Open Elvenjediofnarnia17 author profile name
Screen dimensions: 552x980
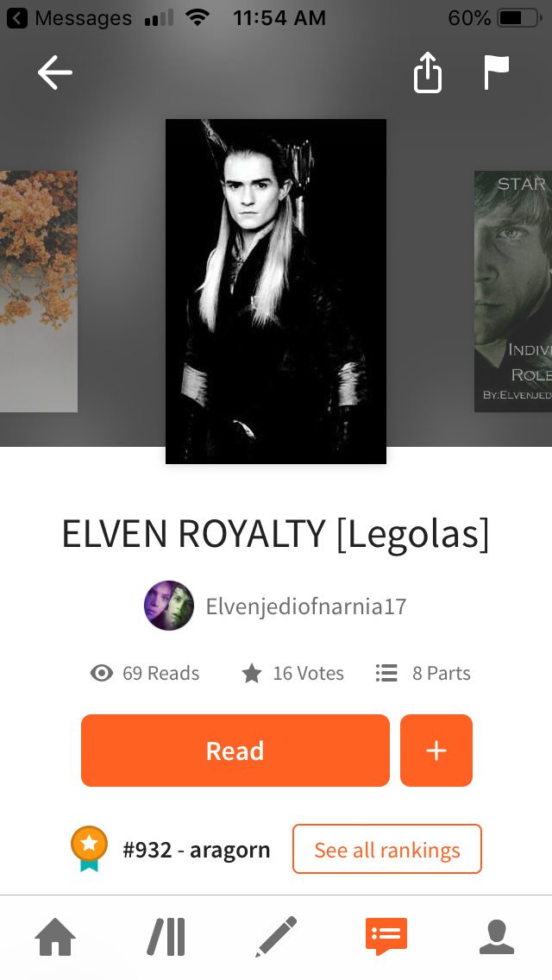306,606
